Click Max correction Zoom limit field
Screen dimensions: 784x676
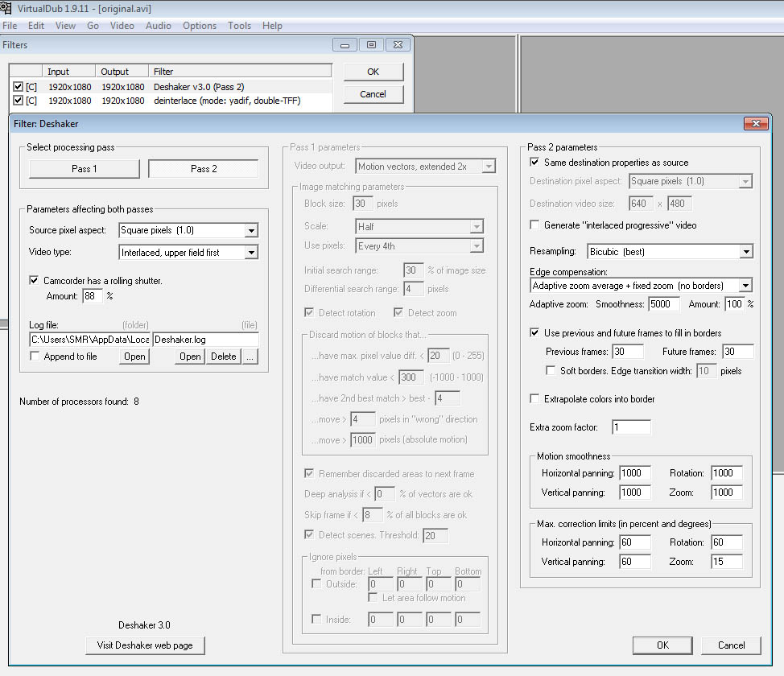(x=727, y=562)
